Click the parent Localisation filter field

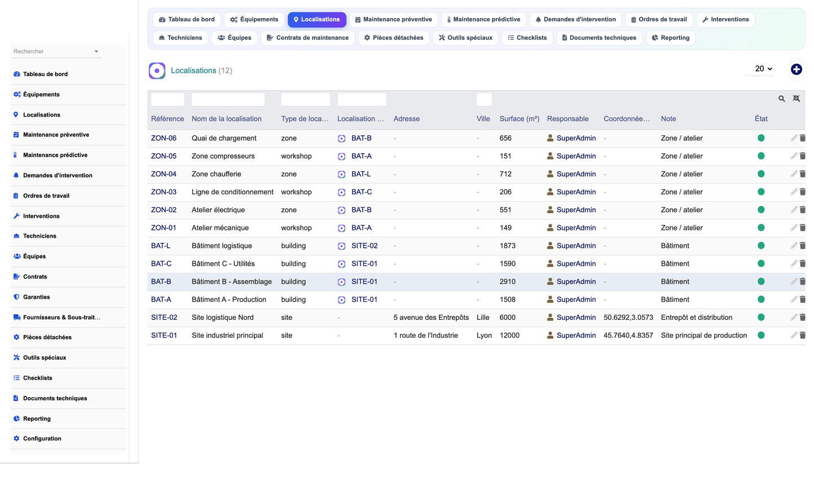point(362,100)
